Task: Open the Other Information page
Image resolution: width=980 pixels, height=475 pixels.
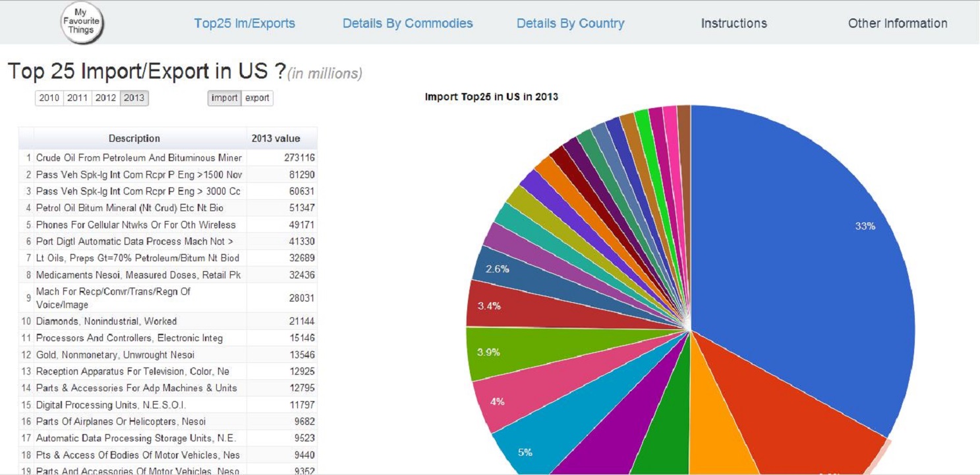Action: pos(898,24)
